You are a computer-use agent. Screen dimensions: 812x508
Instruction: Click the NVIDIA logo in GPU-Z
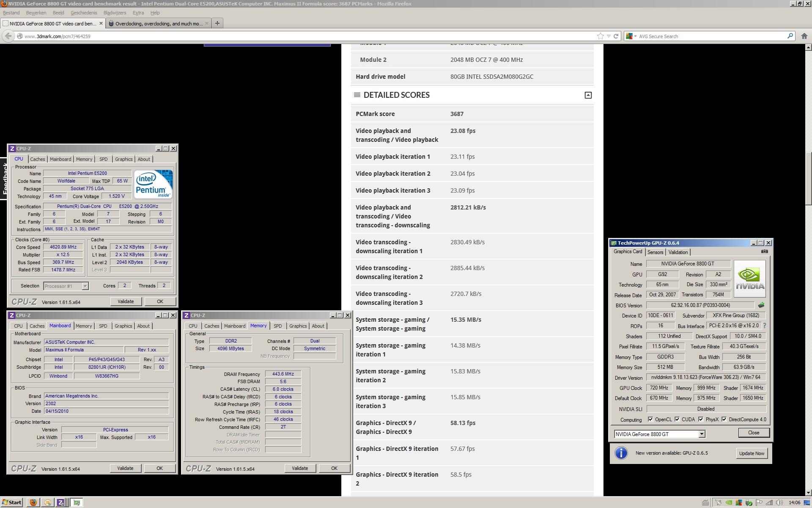(x=749, y=279)
